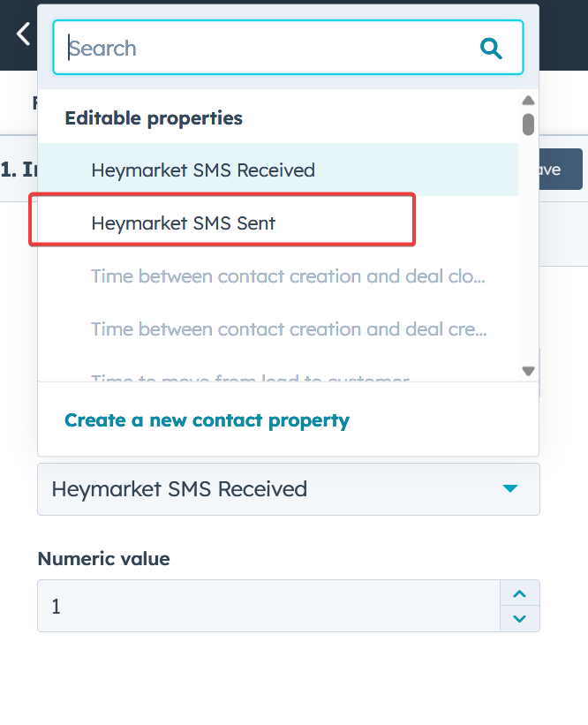This screenshot has height=725, width=588.
Task: Focus the property Search field
Action: [265, 48]
